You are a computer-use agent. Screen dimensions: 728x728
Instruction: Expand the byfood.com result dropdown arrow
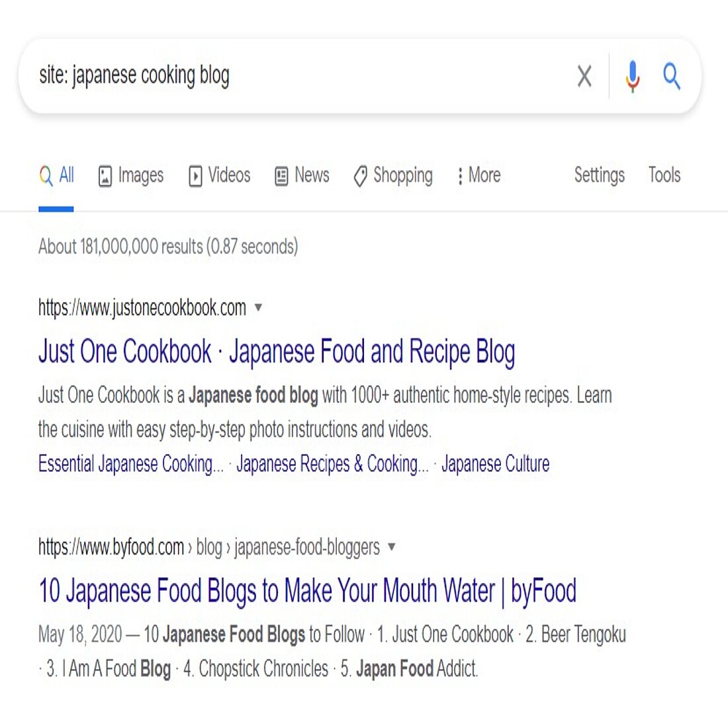(392, 547)
